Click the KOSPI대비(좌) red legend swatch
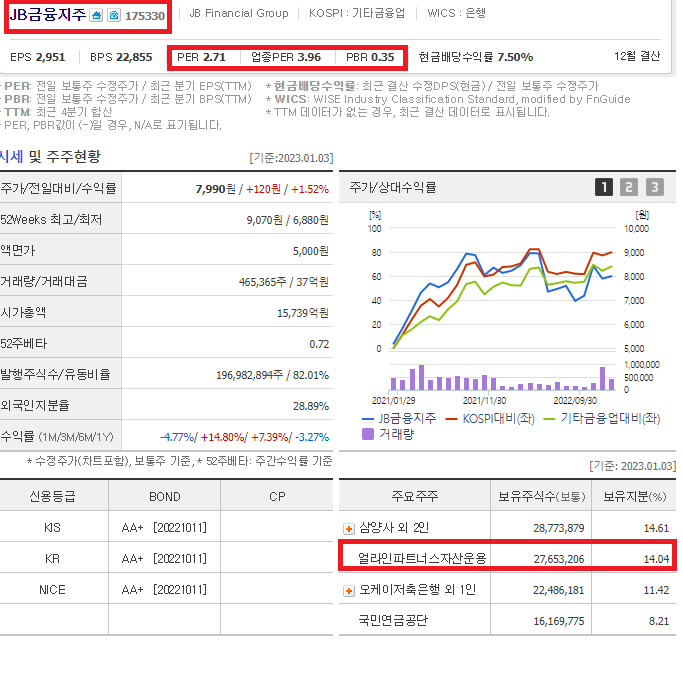683x676 pixels. pyautogui.click(x=451, y=419)
